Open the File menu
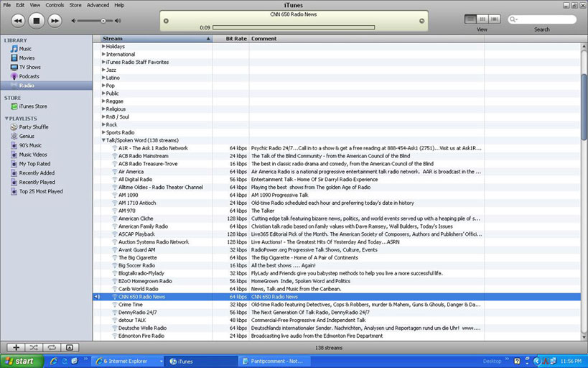 pos(6,5)
